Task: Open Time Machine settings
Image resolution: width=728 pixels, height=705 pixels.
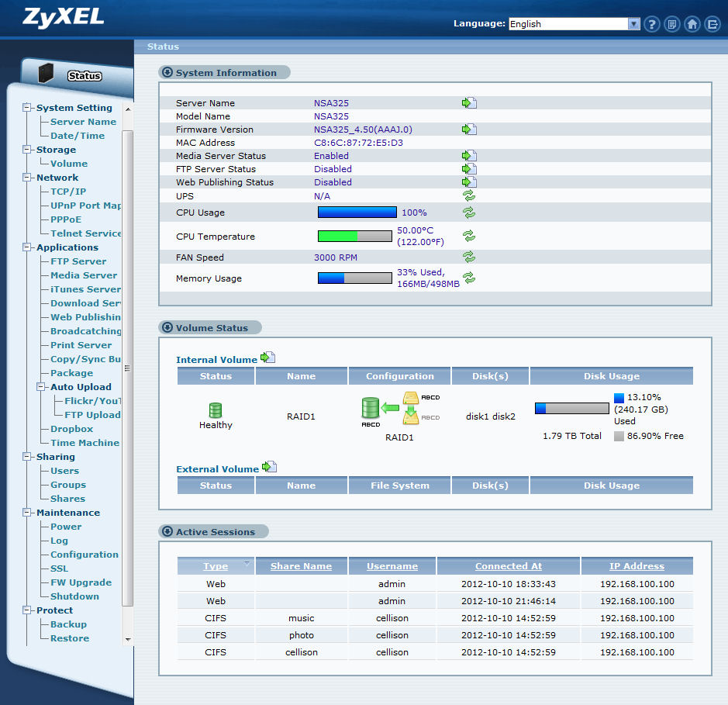Action: tap(85, 443)
